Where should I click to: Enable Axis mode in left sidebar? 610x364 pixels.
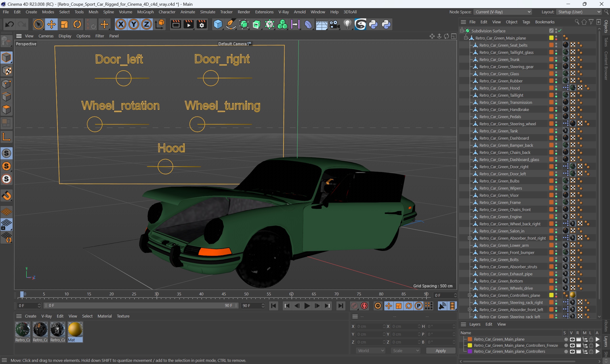6,137
